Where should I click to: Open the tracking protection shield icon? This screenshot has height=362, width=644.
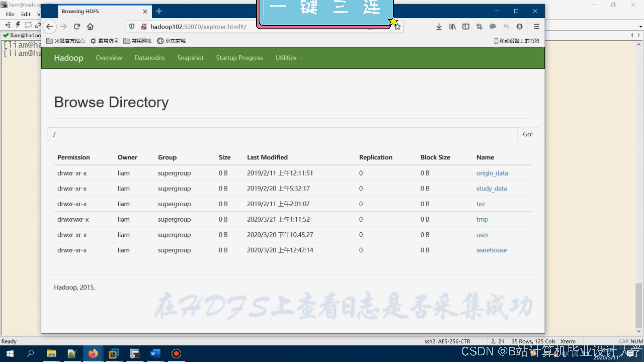click(x=132, y=26)
